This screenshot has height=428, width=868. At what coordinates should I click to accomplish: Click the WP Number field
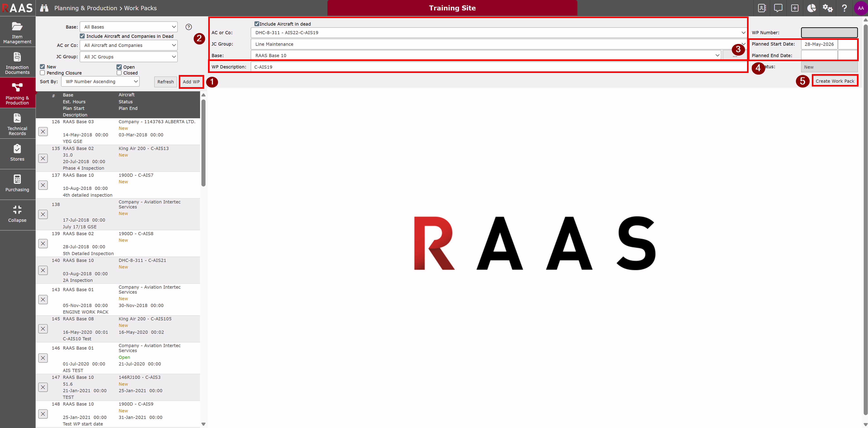tap(829, 33)
